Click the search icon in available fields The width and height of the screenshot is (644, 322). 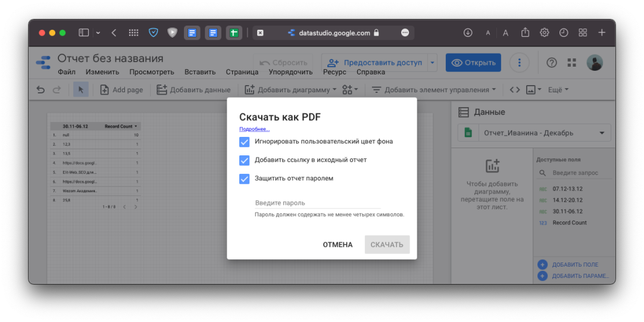(543, 173)
